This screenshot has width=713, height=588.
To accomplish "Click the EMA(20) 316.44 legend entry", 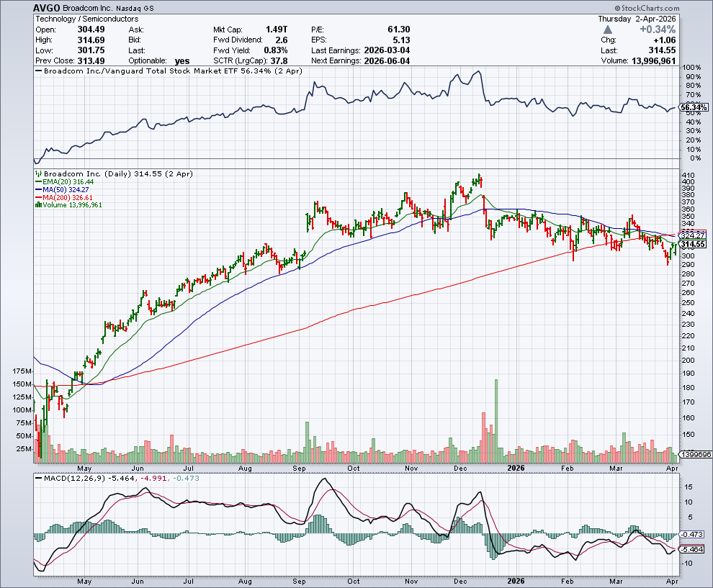I will [65, 182].
